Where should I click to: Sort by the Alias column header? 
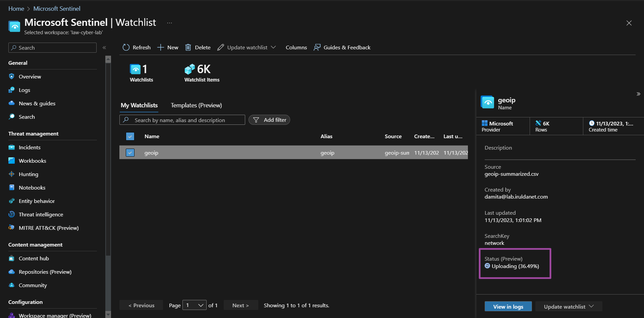pyautogui.click(x=326, y=136)
